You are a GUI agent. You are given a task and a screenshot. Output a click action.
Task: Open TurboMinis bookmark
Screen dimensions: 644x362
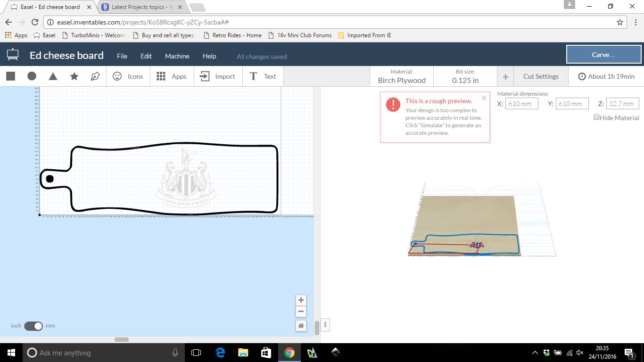tap(94, 35)
